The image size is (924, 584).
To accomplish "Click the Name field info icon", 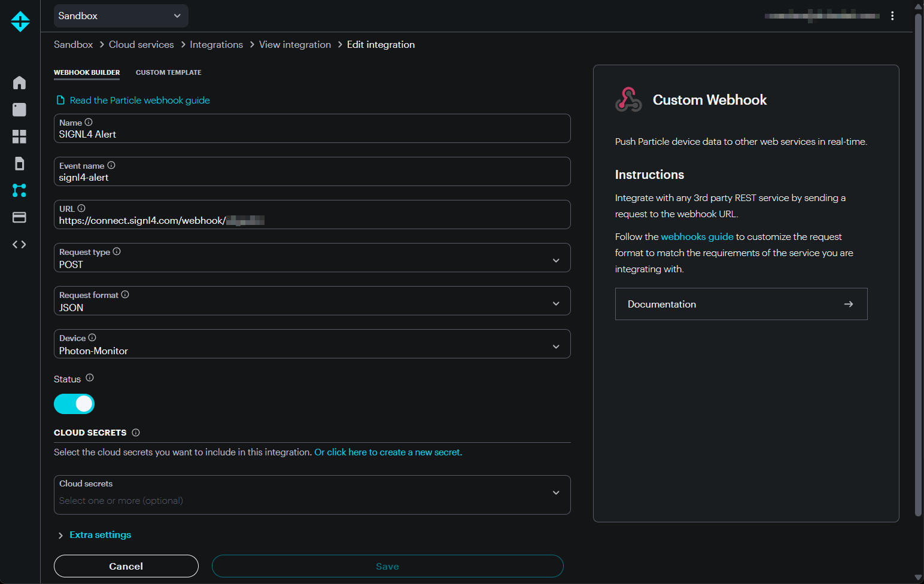I will tap(89, 122).
